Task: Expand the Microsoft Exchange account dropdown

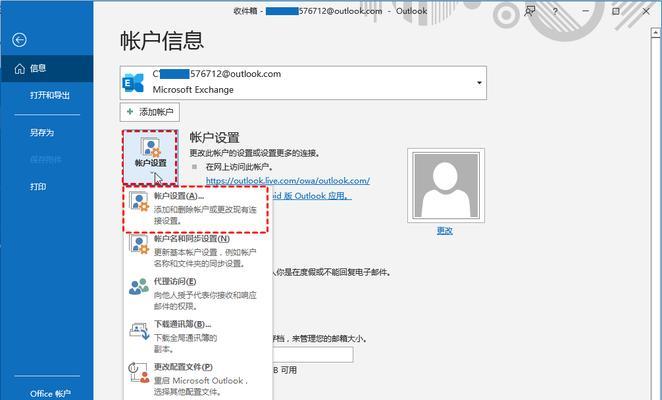Action: pos(479,83)
